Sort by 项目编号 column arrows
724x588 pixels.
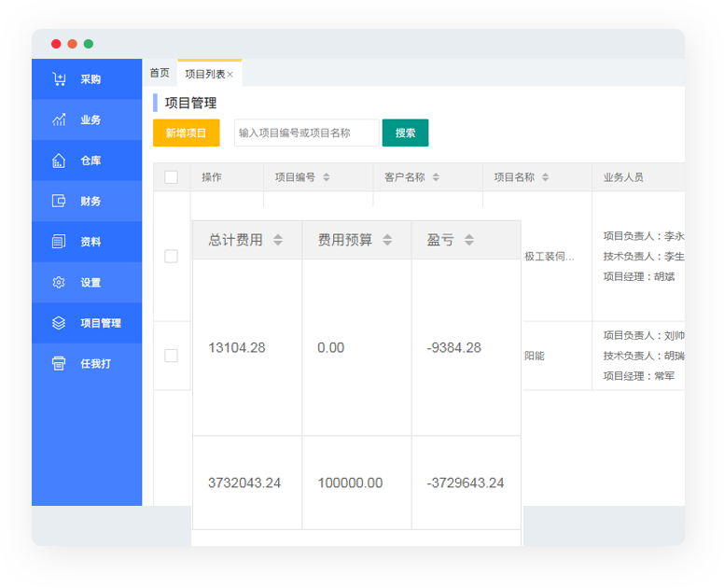(327, 177)
